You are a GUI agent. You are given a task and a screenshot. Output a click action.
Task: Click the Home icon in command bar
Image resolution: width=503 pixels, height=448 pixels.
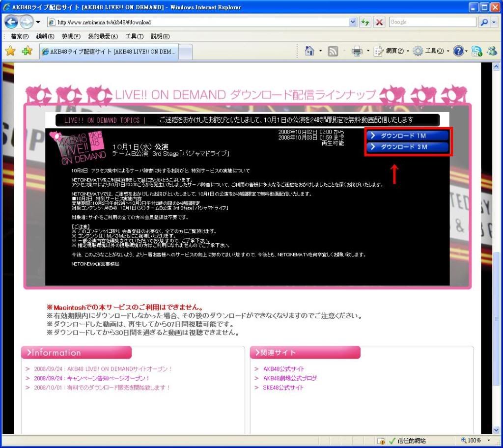coord(309,51)
